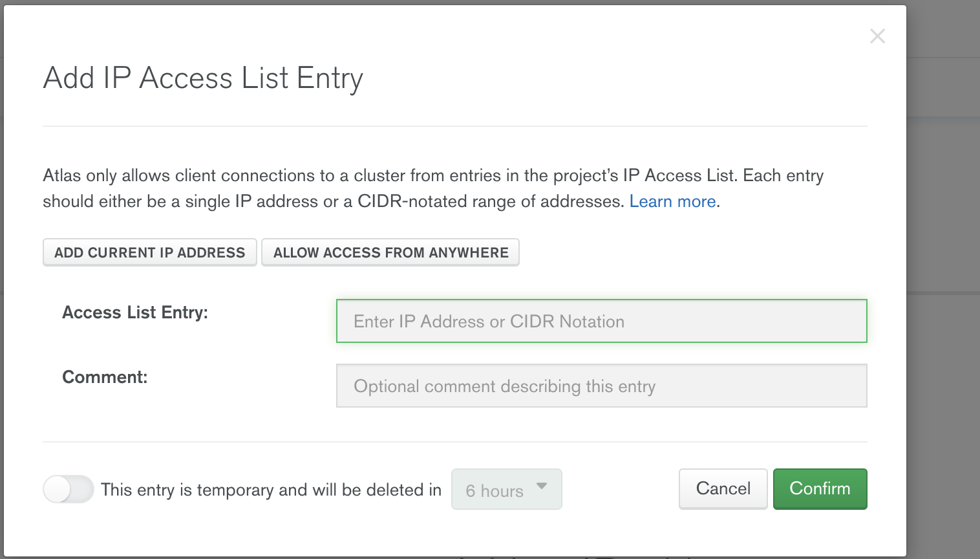Enable the temporary entry toggle switch
The height and width of the screenshot is (559, 980).
click(x=69, y=489)
